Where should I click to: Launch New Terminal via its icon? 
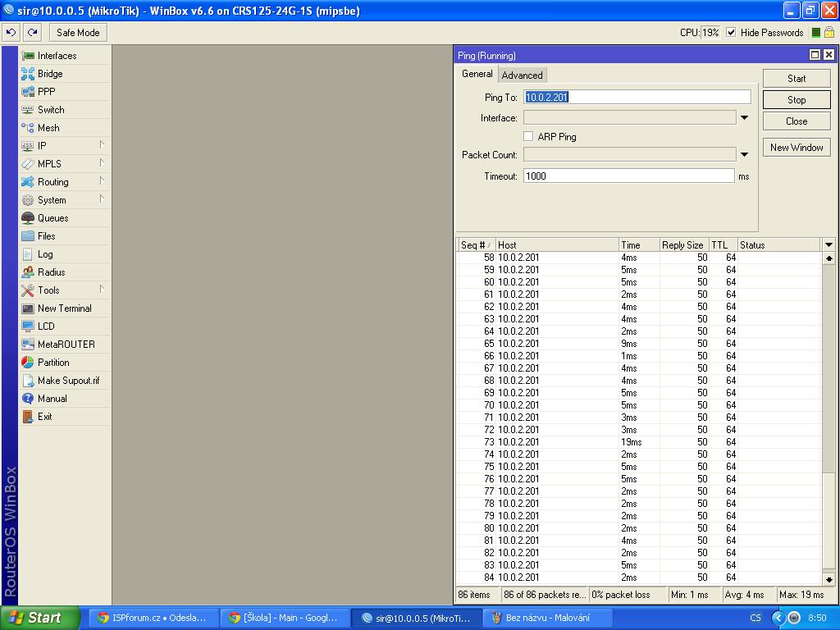[x=28, y=308]
